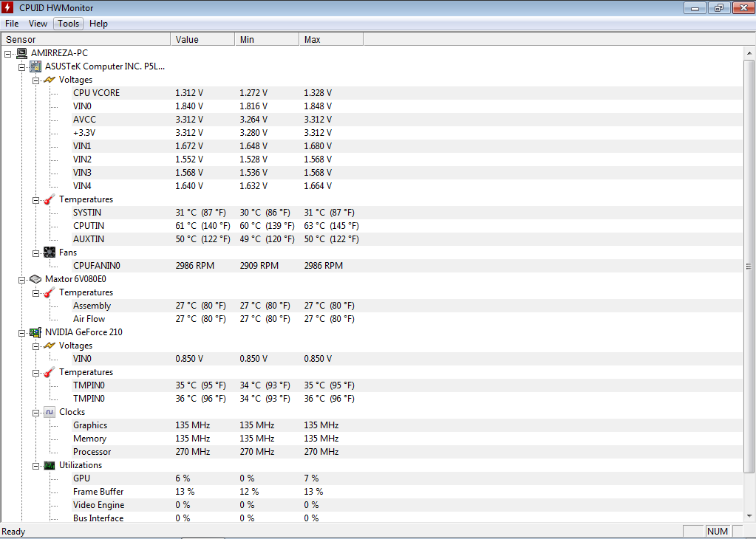Collapse the NVIDIA Voltages group
The width and height of the screenshot is (756, 539).
click(35, 346)
